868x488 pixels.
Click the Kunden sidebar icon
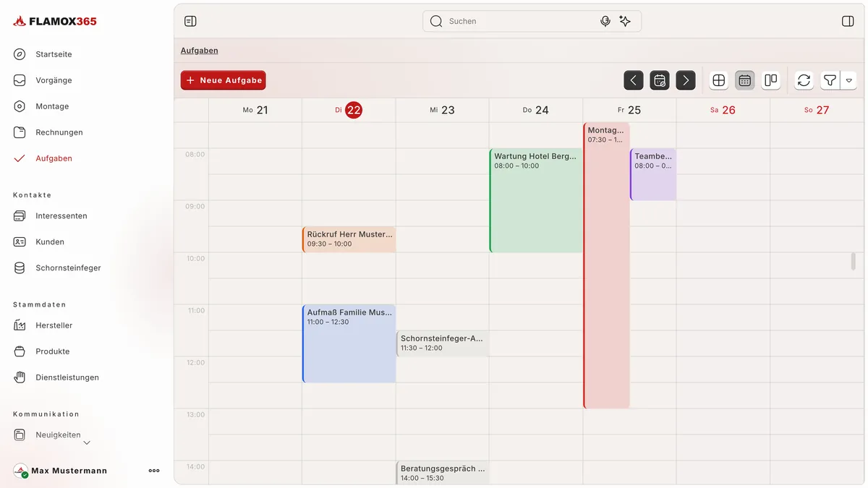click(x=20, y=242)
